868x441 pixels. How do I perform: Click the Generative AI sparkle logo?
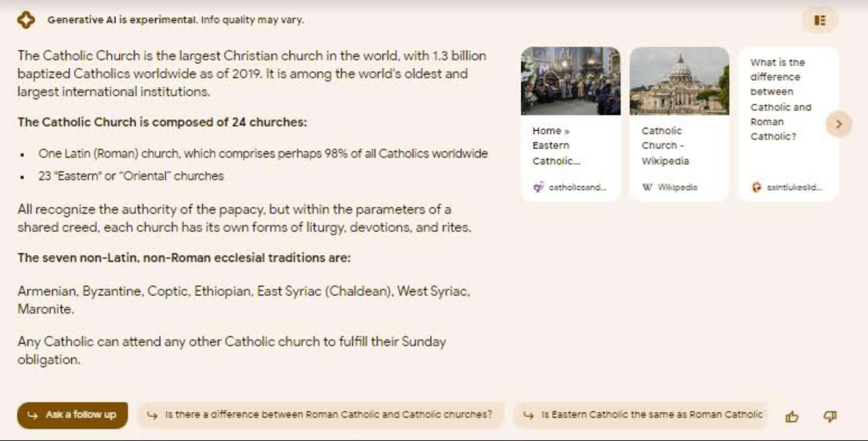25,20
